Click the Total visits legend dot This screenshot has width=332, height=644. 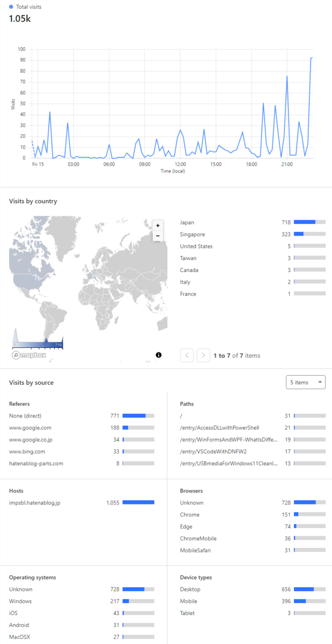(11, 7)
